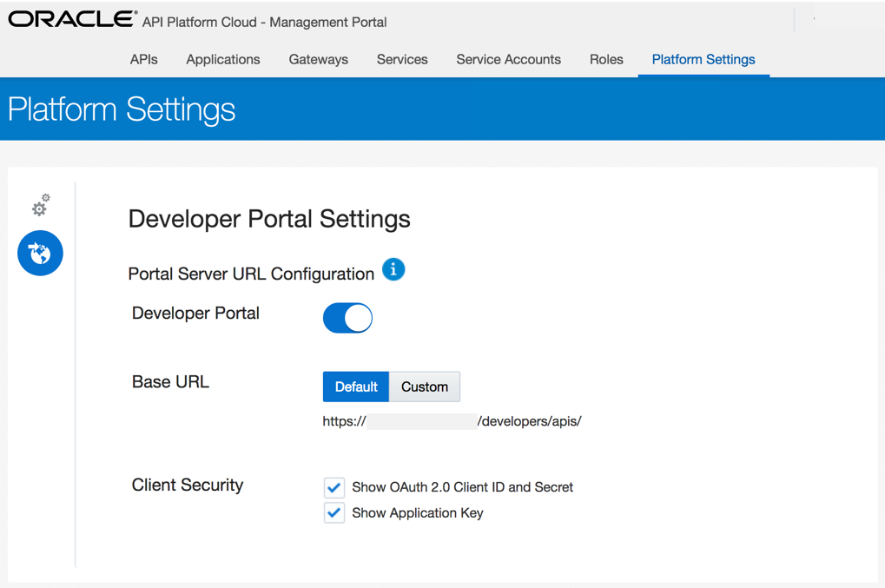
Task: Click the Oracle logo
Action: (x=72, y=18)
